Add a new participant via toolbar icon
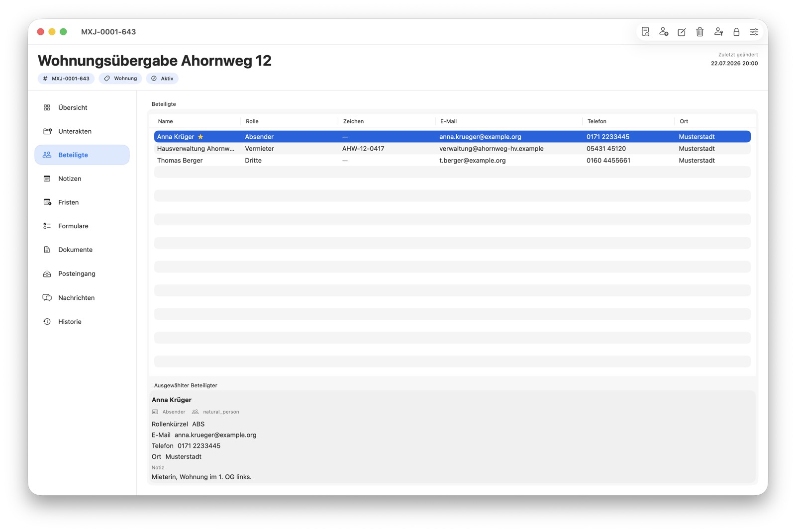796x532 pixels. pyautogui.click(x=664, y=32)
